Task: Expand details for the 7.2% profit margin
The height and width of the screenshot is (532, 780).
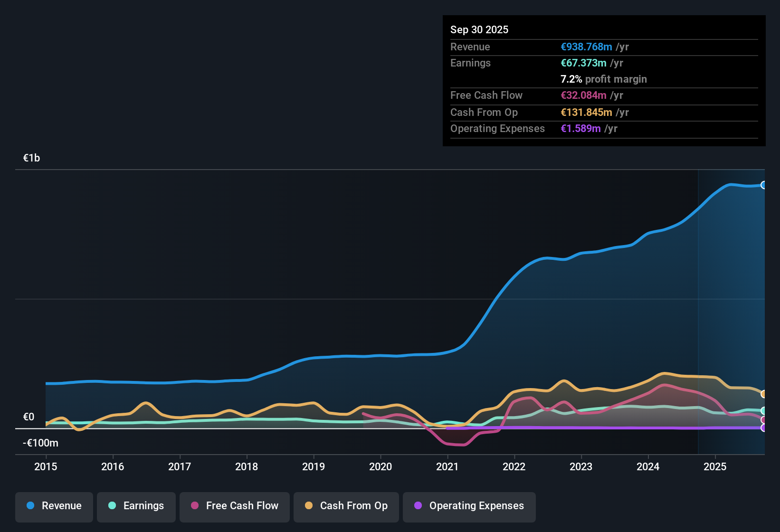Action: click(x=603, y=79)
